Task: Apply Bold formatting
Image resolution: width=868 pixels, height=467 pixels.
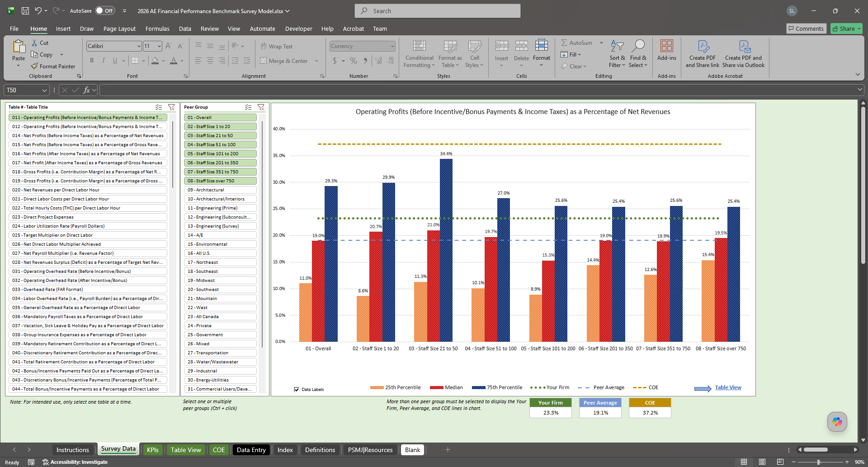Action: 92,61
